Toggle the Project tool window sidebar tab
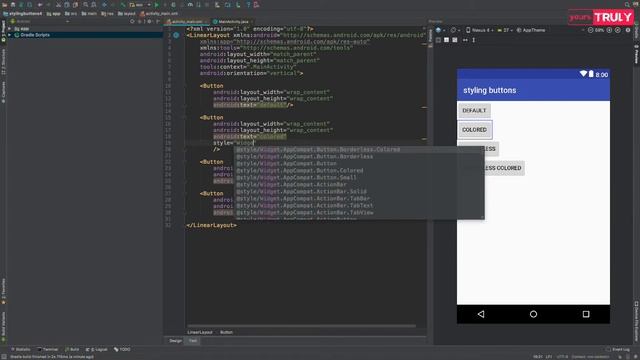The width and height of the screenshot is (640, 360). (x=3, y=31)
